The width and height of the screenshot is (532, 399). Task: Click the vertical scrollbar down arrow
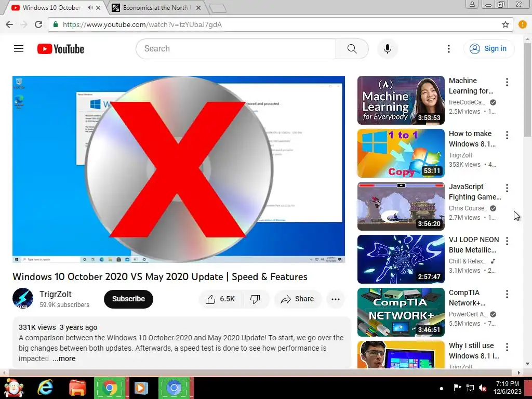[528, 364]
